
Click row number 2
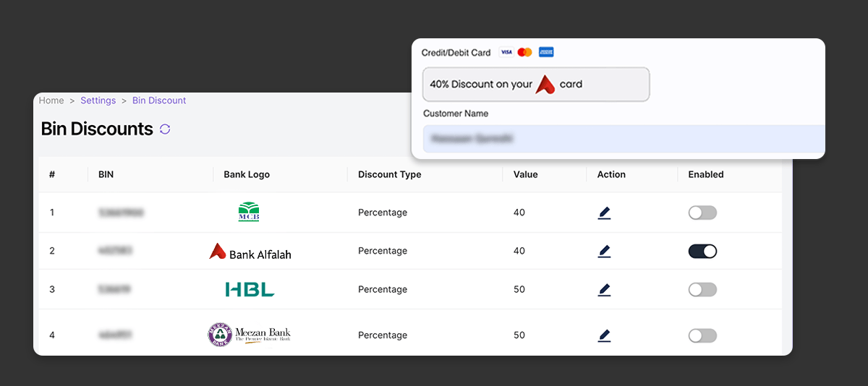tap(52, 251)
